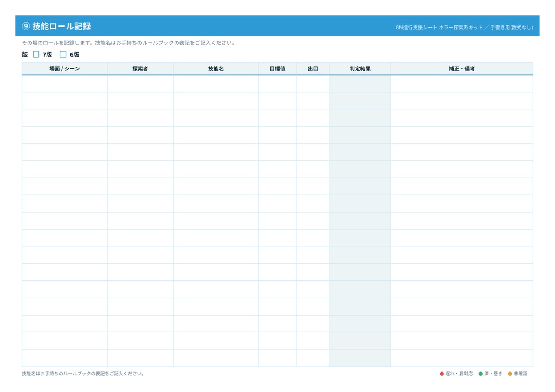Image resolution: width=555 pixels, height=392 pixels.
Task: Click the 判定結果 column header
Action: coord(360,69)
